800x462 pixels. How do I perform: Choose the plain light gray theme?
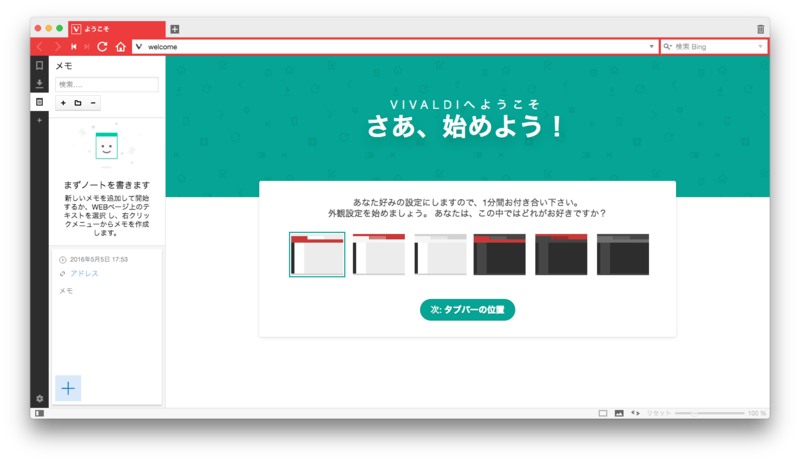pyautogui.click(x=440, y=254)
